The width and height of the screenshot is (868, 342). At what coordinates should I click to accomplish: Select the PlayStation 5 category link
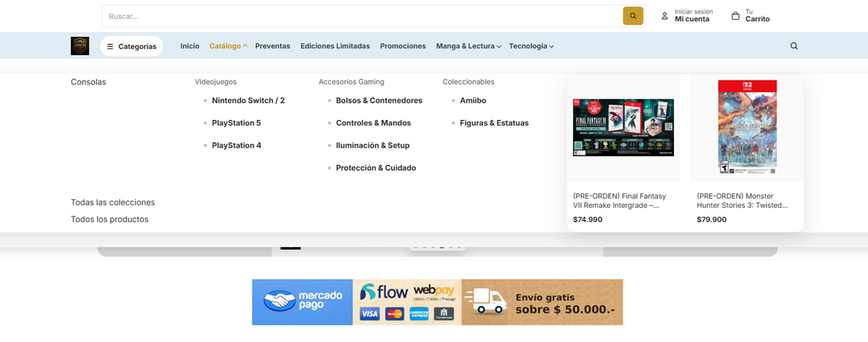point(236,122)
